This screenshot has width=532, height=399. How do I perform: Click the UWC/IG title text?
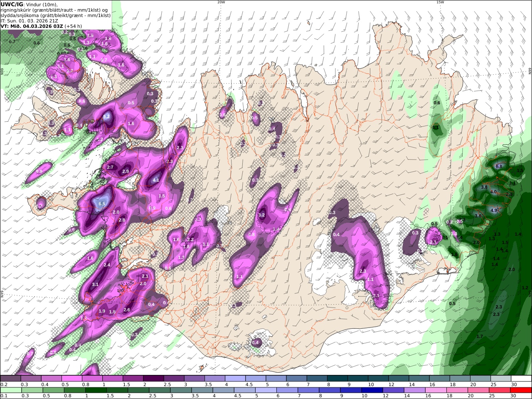[12, 4]
